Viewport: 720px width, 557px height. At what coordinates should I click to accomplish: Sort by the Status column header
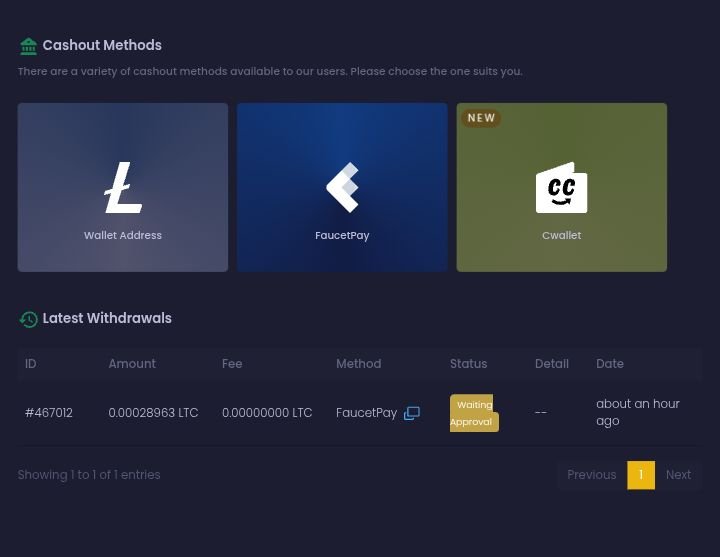(468, 364)
